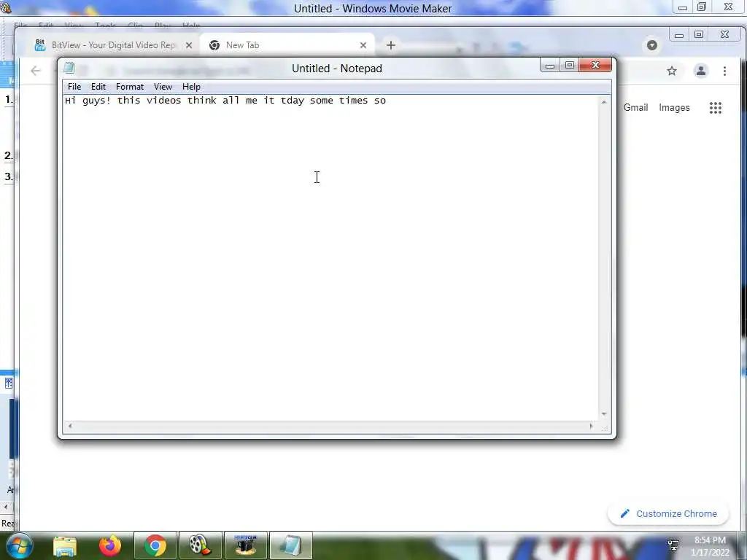
Task: Click the round dropdown icon in Chrome's tab strip
Action: coord(651,45)
